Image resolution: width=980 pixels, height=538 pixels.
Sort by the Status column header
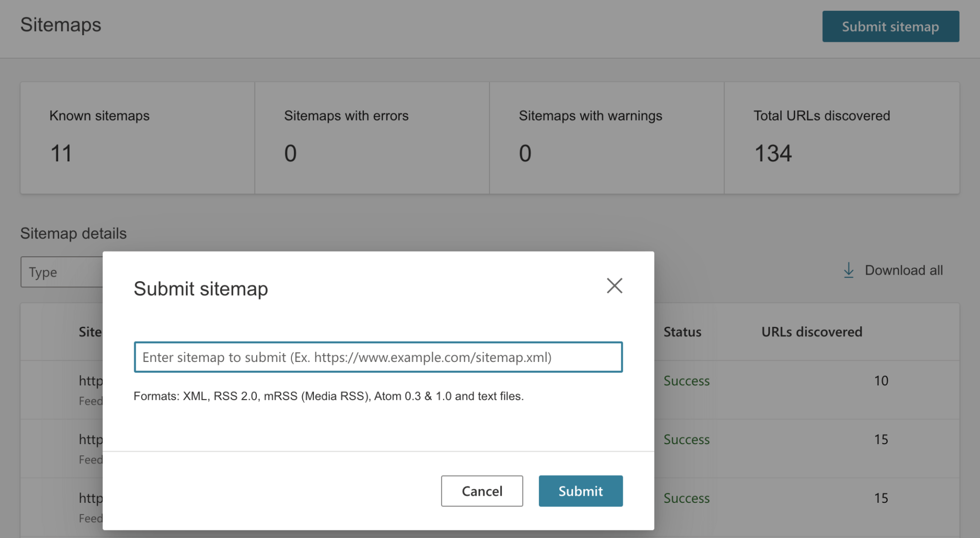(x=682, y=331)
